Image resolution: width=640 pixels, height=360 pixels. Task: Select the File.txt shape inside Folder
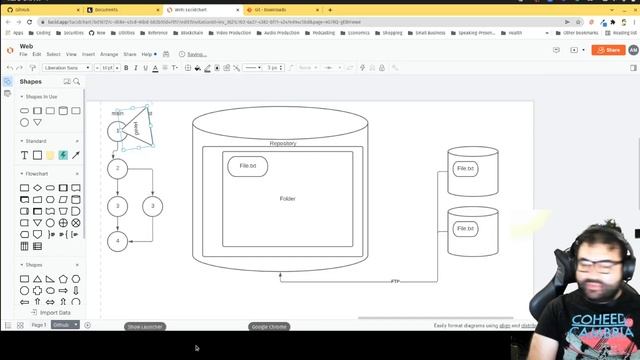(x=247, y=166)
